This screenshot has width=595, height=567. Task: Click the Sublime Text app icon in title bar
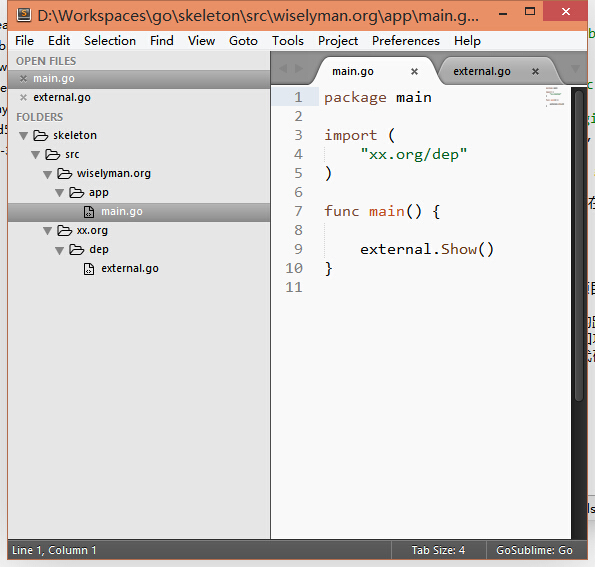click(24, 15)
